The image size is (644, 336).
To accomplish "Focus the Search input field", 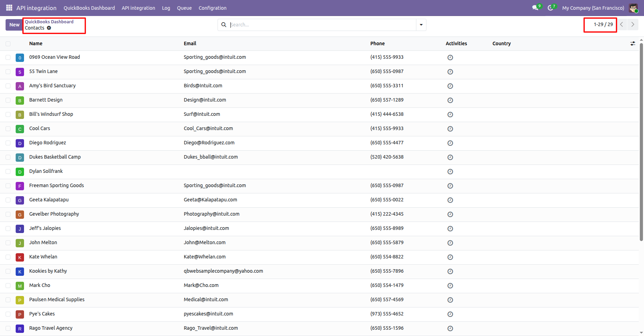I will pyautogui.click(x=322, y=25).
